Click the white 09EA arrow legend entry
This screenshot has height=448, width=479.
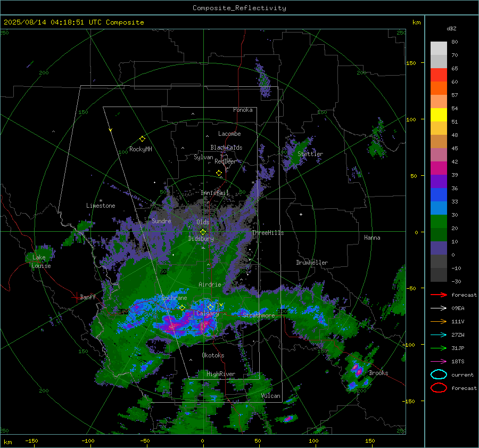point(439,308)
